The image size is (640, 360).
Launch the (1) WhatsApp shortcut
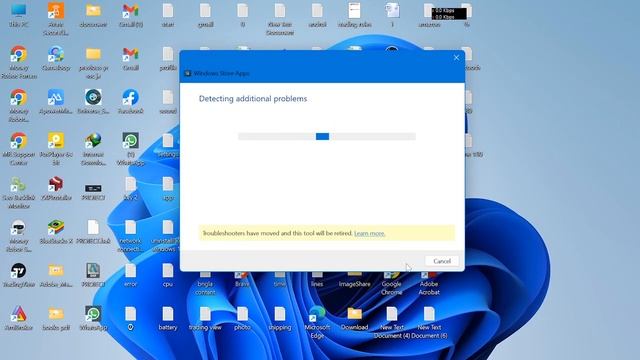coord(131,149)
